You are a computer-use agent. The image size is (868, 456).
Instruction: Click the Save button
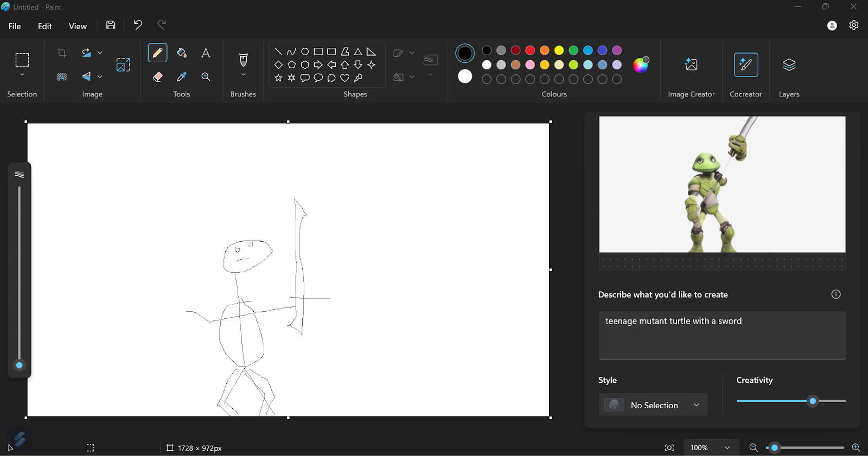click(111, 25)
